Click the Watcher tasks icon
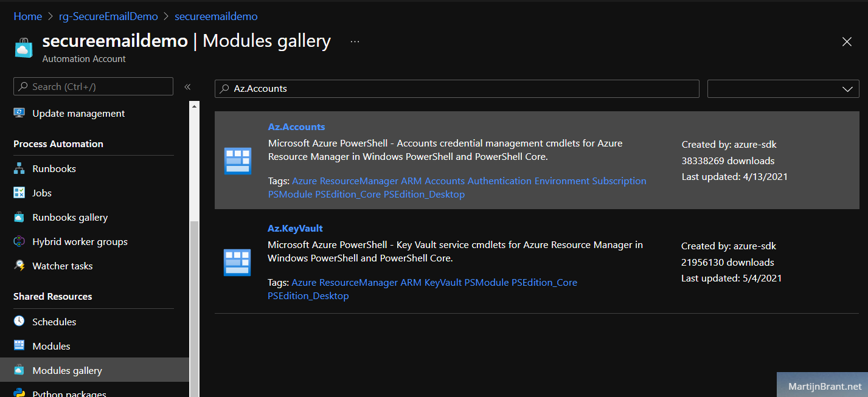 [x=19, y=266]
